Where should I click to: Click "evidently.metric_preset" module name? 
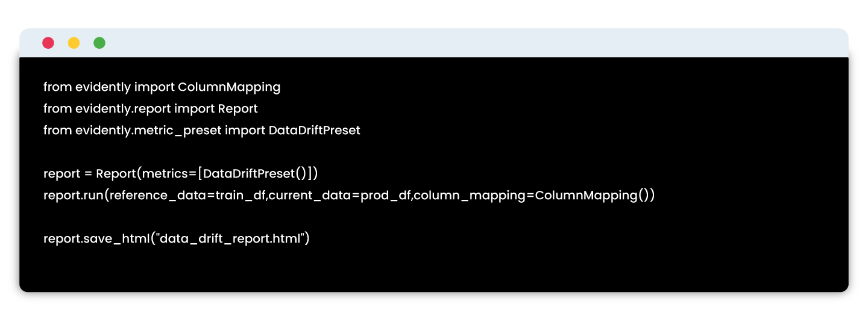[x=148, y=130]
